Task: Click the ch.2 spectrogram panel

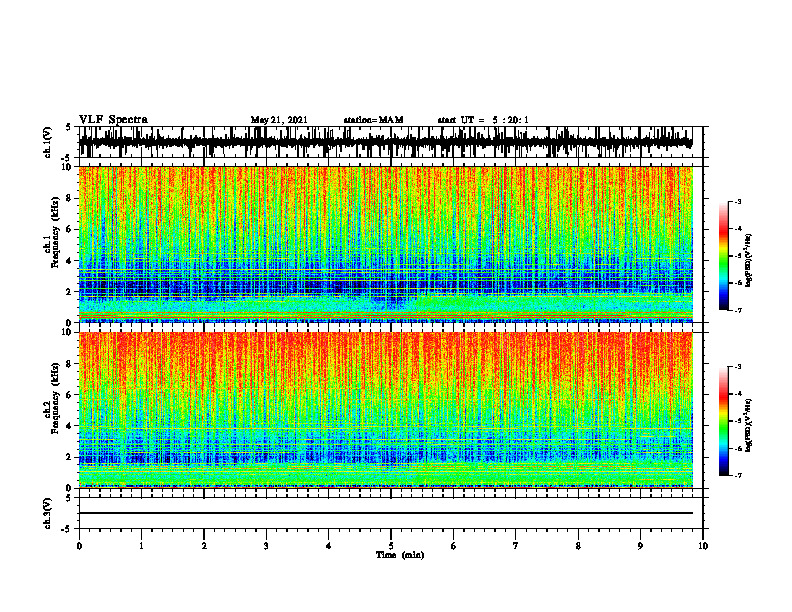Action: 385,410
